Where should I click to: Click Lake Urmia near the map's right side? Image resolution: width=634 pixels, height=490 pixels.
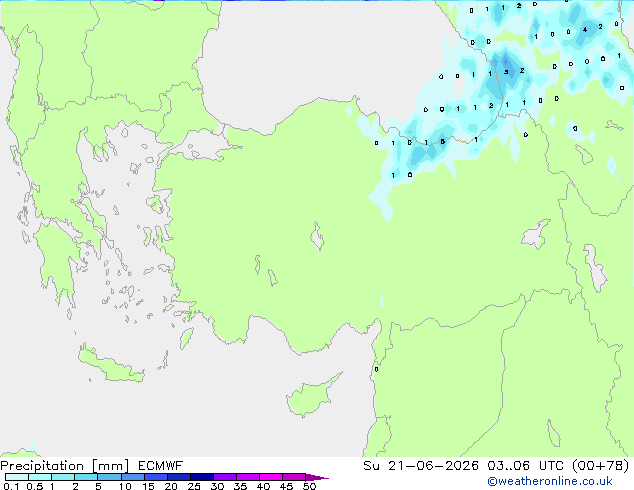coord(595,268)
